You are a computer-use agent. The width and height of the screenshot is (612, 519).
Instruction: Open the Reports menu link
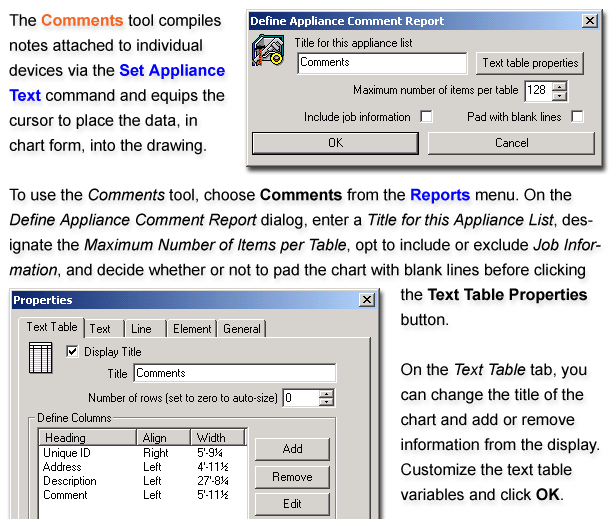coord(440,195)
